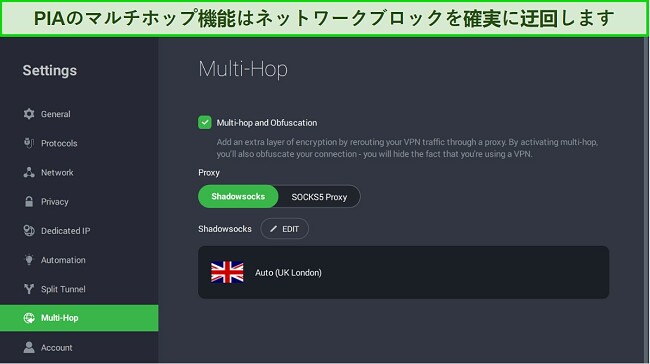Click the Multi-Hop globe icon
Screen dimensions: 650x364
coord(29,318)
